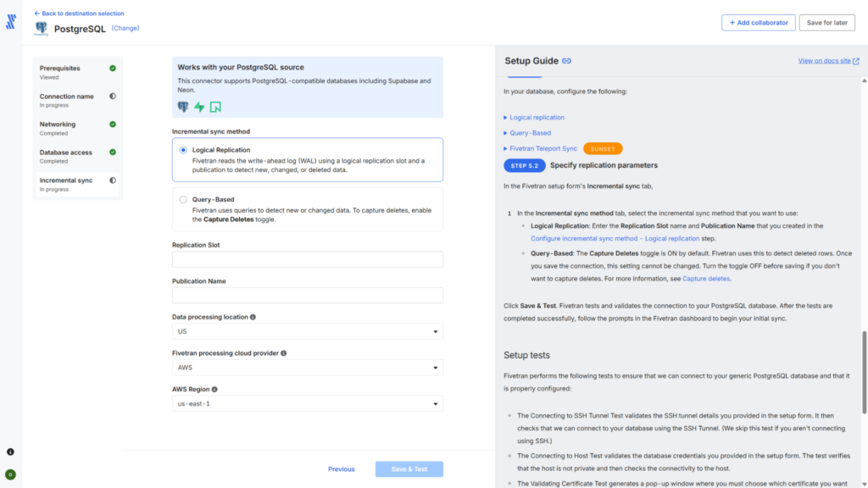The image size is (868, 488).
Task: Copy the Setup Guide link icon
Action: [x=566, y=61]
